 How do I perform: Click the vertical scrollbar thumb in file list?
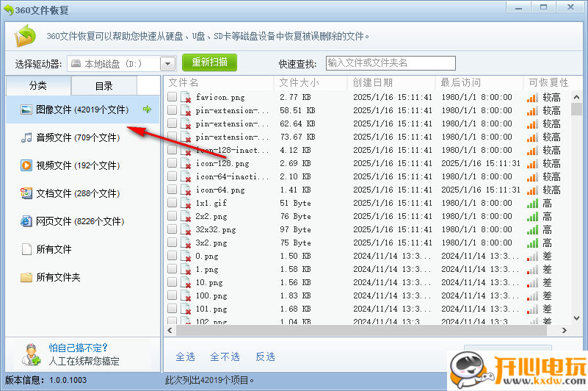coord(576,109)
